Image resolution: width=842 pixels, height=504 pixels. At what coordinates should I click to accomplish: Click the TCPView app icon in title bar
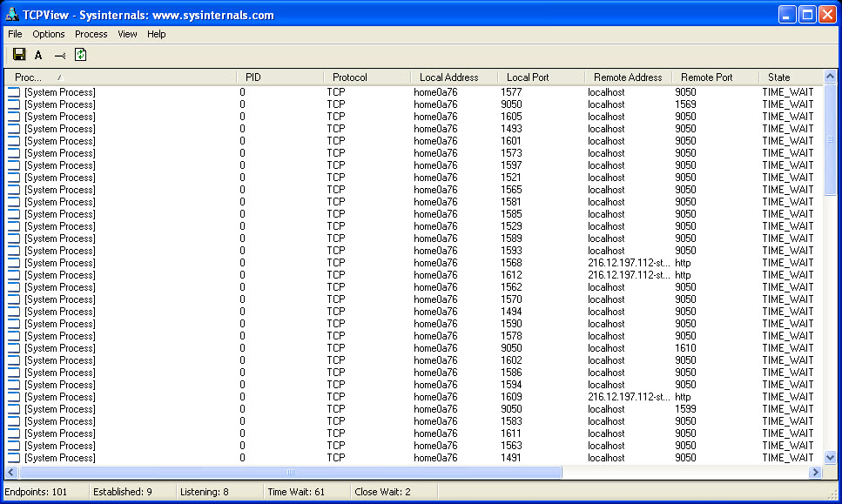[x=12, y=14]
